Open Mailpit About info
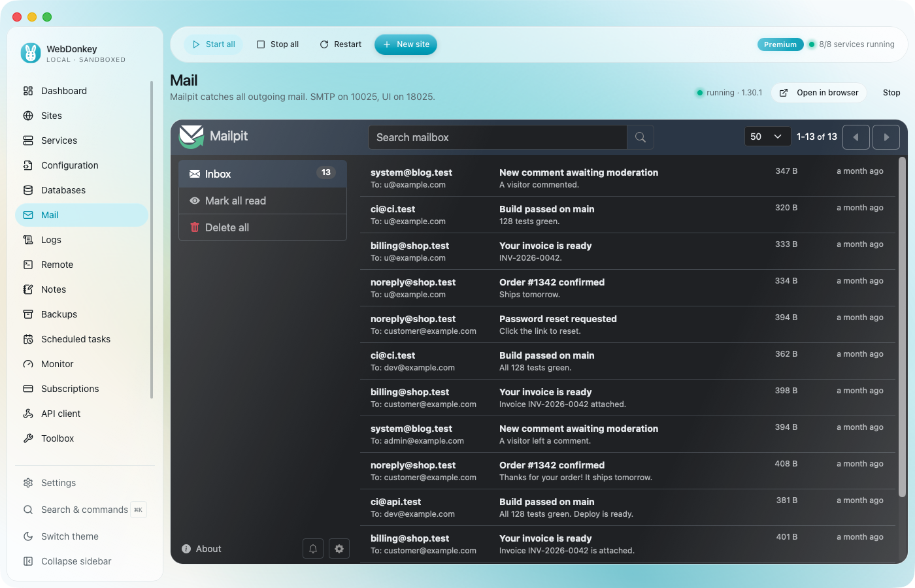Viewport: 915px width, 588px height. [x=201, y=549]
